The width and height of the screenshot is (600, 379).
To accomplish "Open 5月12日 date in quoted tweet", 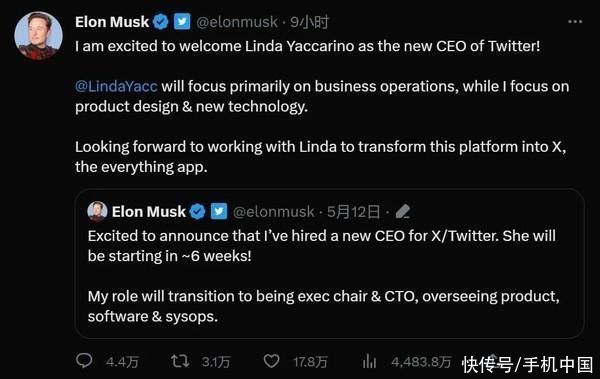I will coord(353,211).
